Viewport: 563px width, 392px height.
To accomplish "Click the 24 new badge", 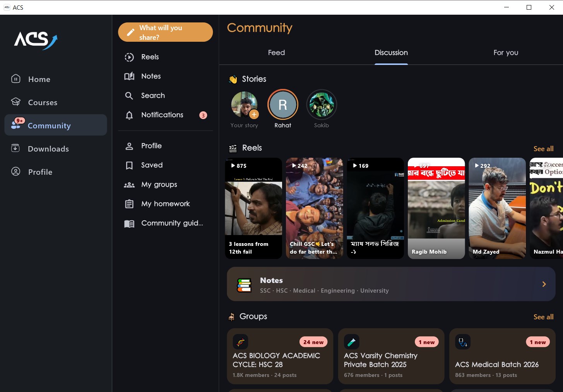I will tap(313, 342).
